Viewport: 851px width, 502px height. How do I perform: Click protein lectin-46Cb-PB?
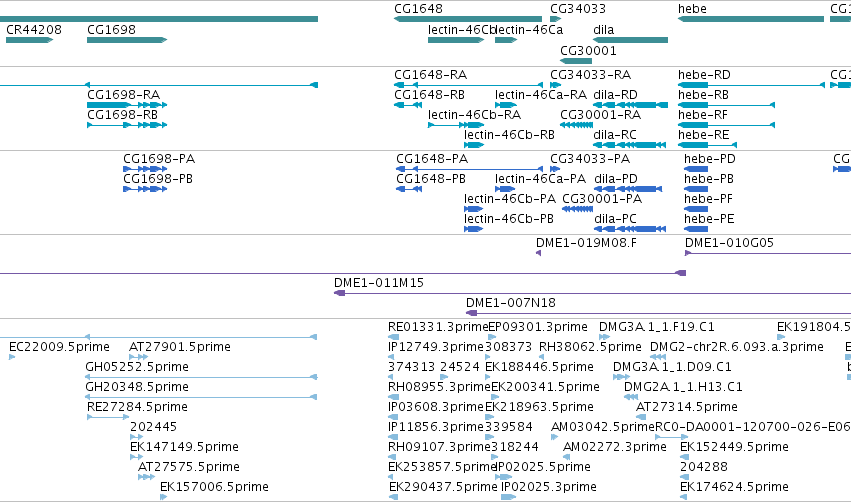pyautogui.click(x=473, y=229)
